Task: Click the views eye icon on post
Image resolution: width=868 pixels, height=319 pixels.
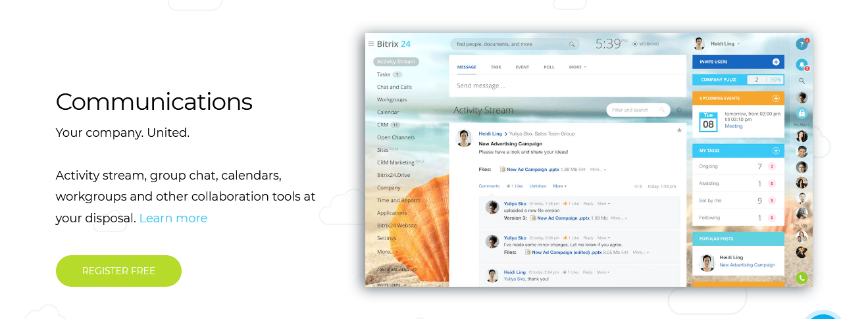Action: [x=636, y=186]
